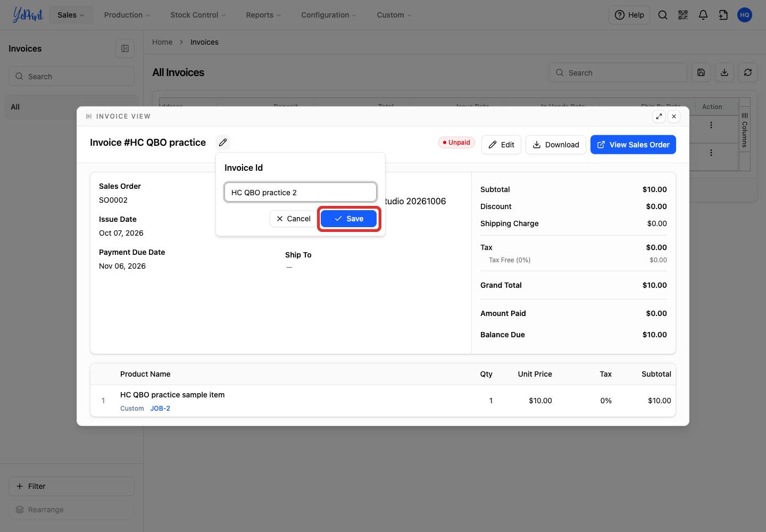Open the Reports dropdown menu

point(263,15)
